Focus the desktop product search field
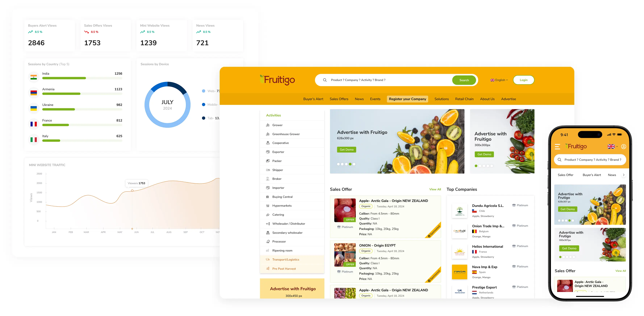This screenshot has height=316, width=644. 390,80
